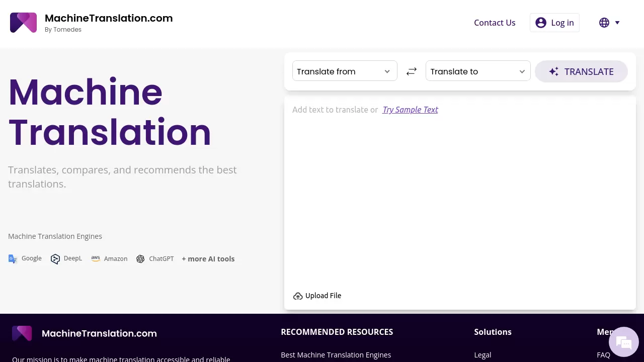Click the TRANSLATE button
Image resolution: width=644 pixels, height=362 pixels.
point(581,71)
